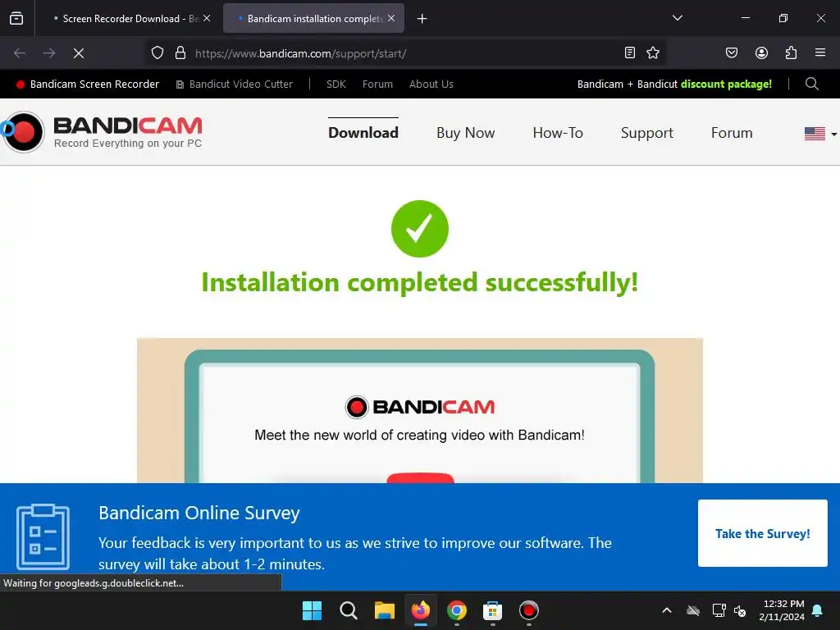Click Firefox icon in taskbar

coord(421,610)
